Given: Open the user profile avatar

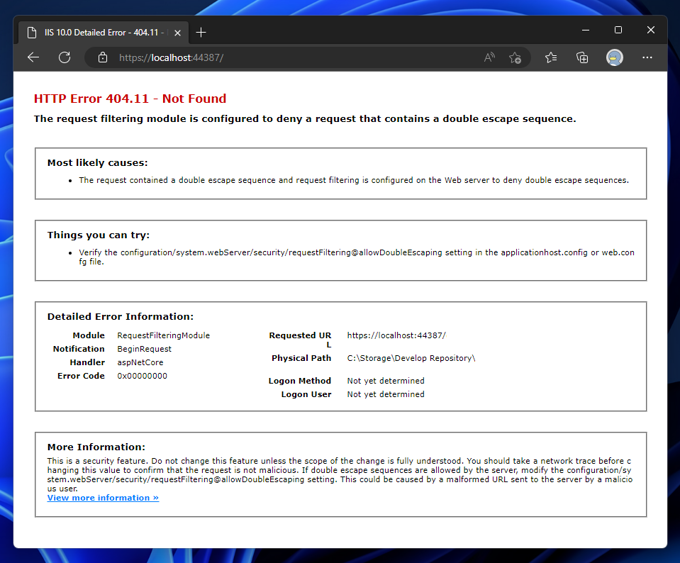Looking at the screenshot, I should (x=615, y=57).
